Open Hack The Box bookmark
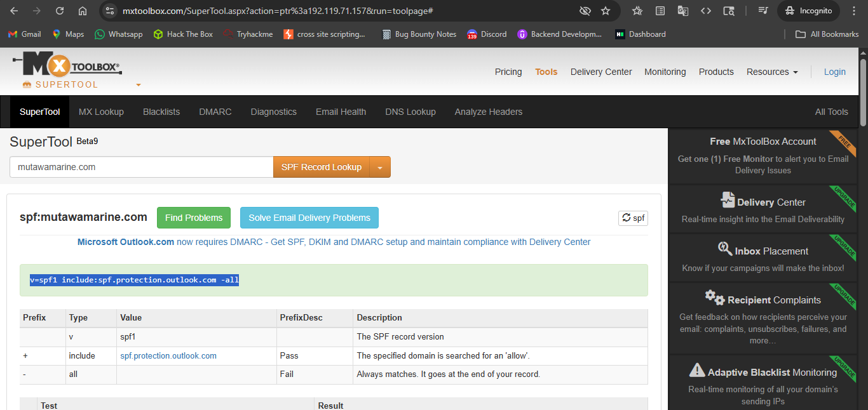The height and width of the screenshot is (410, 868). (183, 34)
